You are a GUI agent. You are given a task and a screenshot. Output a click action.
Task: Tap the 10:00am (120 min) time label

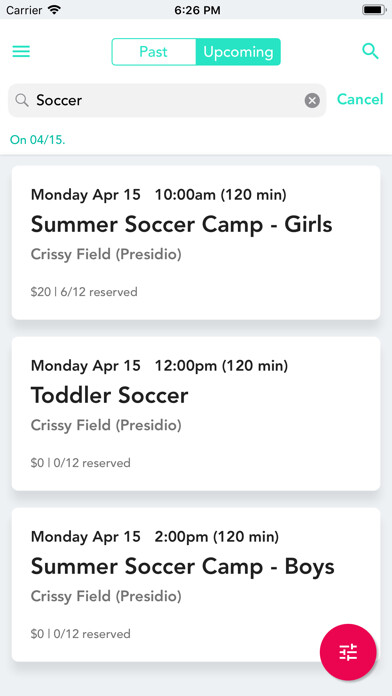[x=221, y=194]
